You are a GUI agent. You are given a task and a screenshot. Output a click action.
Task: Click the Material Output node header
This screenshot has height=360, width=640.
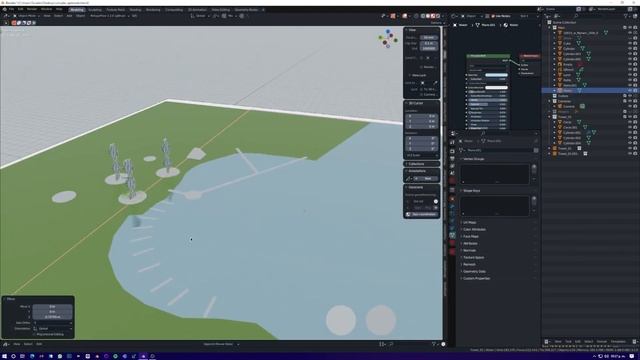pyautogui.click(x=530, y=56)
